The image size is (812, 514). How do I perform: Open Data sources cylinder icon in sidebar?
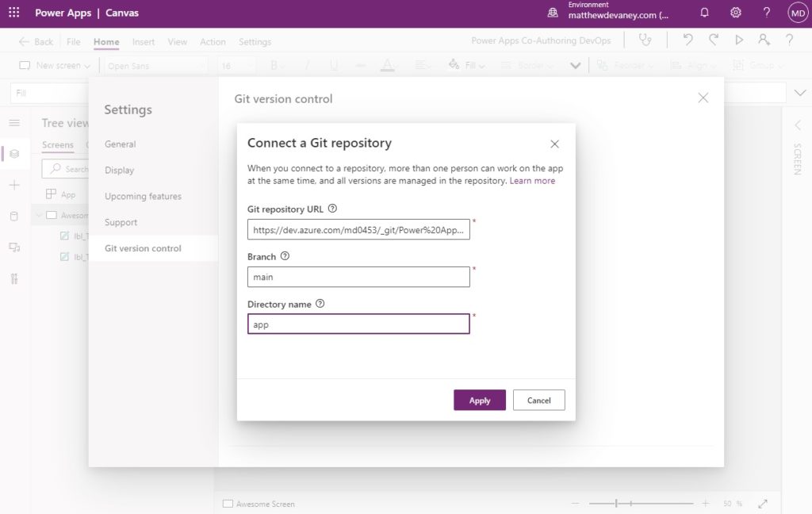click(x=14, y=216)
